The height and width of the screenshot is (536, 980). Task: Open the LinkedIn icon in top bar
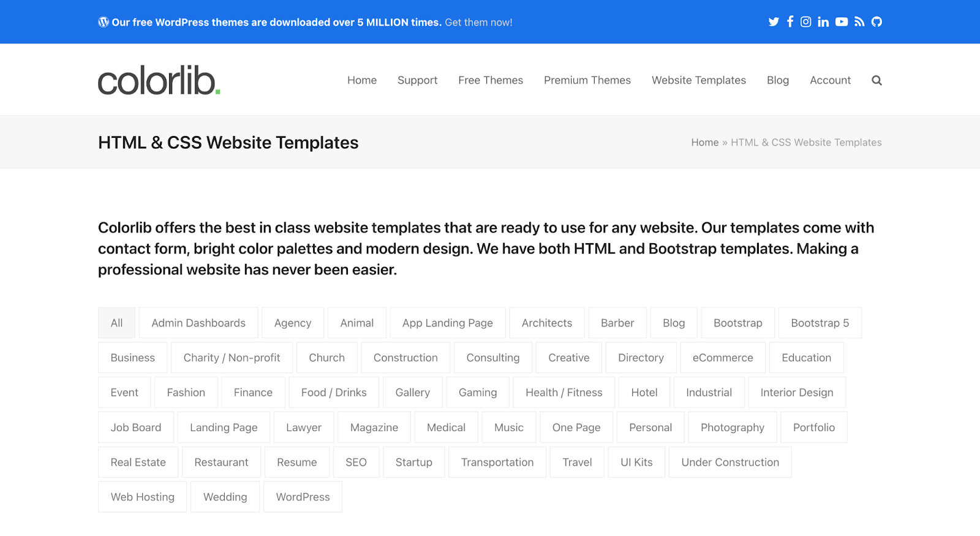(x=823, y=22)
